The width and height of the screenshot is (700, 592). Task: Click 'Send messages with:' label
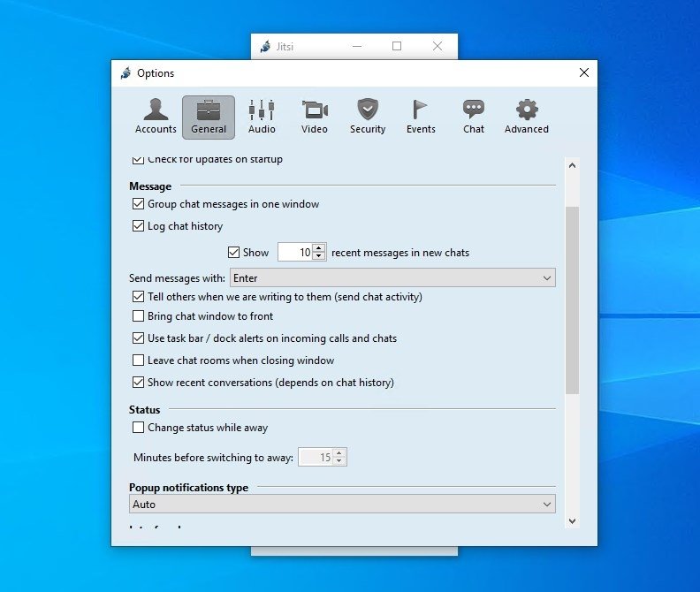pos(178,278)
